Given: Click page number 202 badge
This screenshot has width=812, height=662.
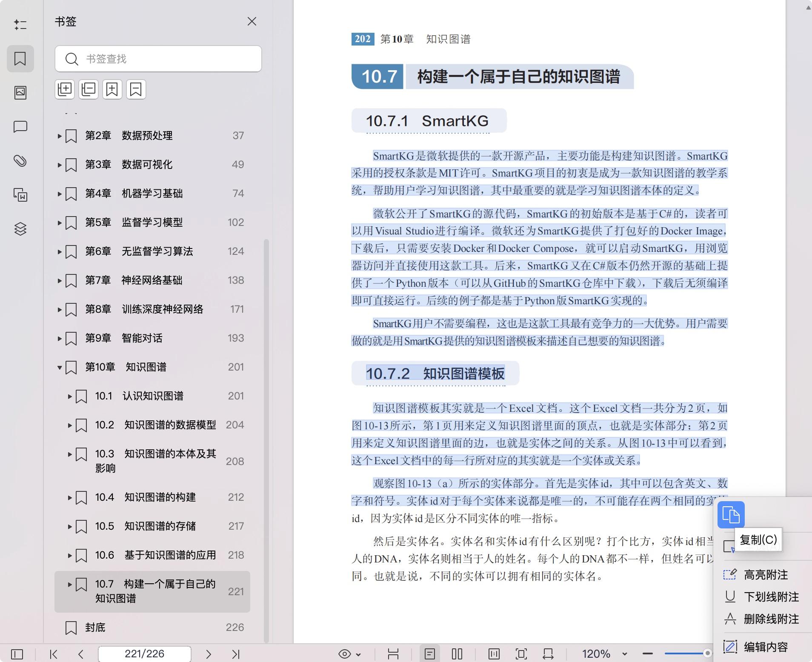Looking at the screenshot, I should 363,39.
